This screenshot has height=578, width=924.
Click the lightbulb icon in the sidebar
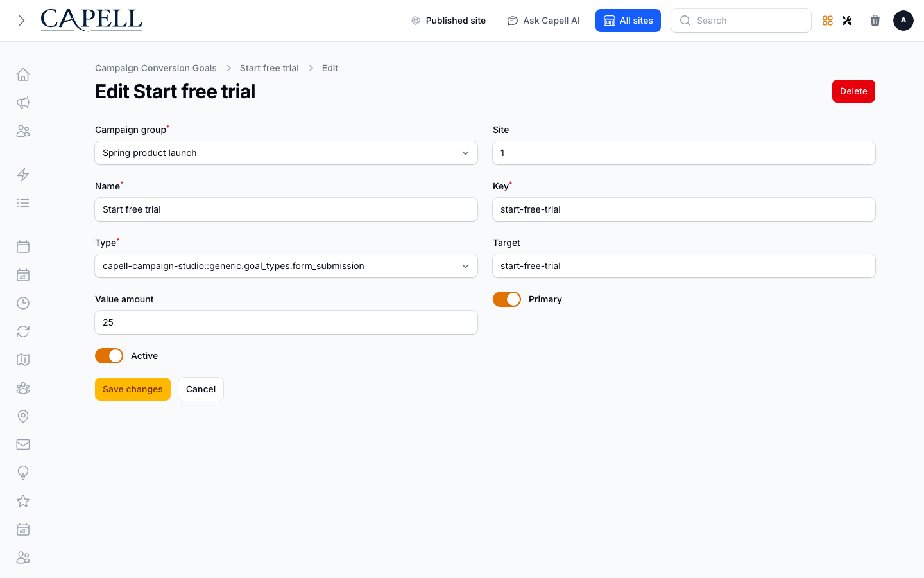(23, 473)
